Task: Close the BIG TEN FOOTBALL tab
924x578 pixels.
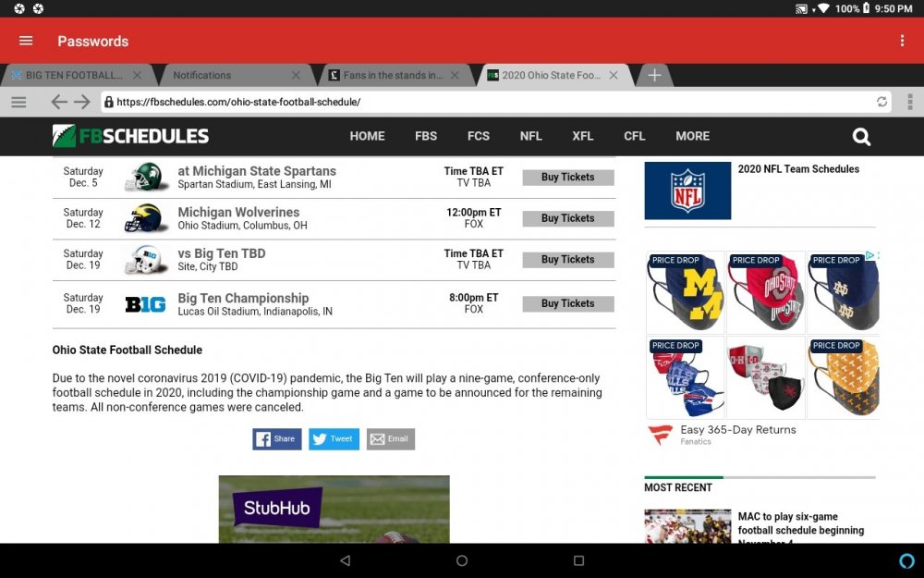Action: [x=138, y=76]
